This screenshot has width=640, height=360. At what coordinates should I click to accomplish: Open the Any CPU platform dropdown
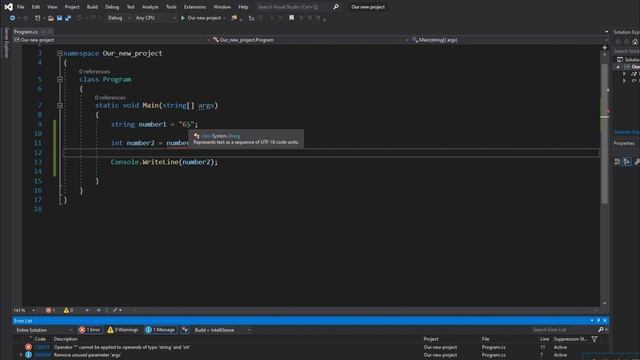(155, 18)
